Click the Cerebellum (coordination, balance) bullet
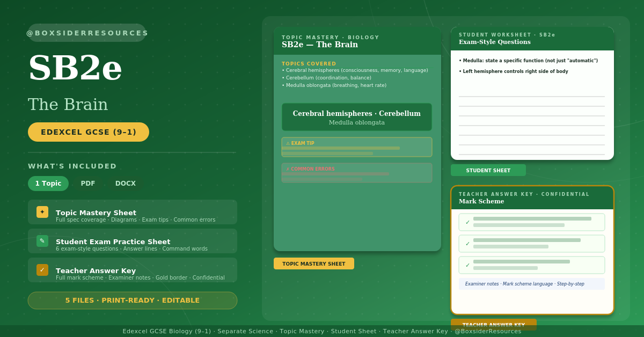 [x=327, y=78]
